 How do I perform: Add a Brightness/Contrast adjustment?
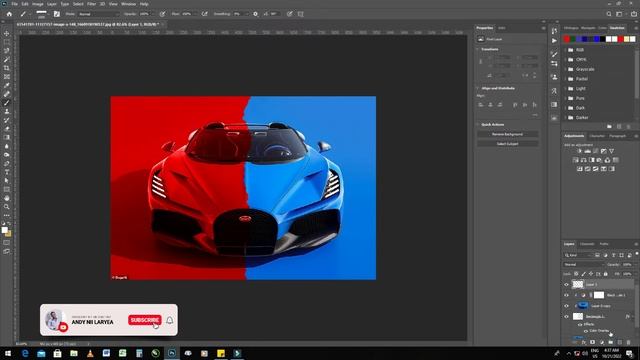(x=579, y=151)
